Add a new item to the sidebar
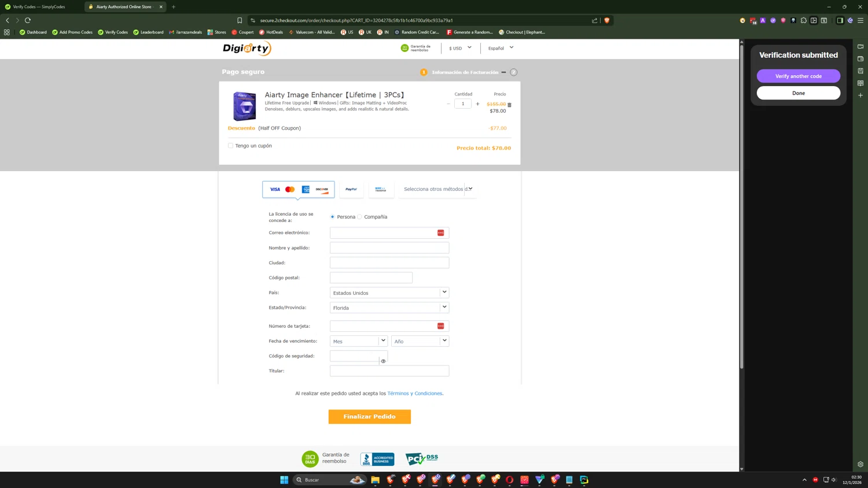Image resolution: width=868 pixels, height=488 pixels. (x=860, y=95)
